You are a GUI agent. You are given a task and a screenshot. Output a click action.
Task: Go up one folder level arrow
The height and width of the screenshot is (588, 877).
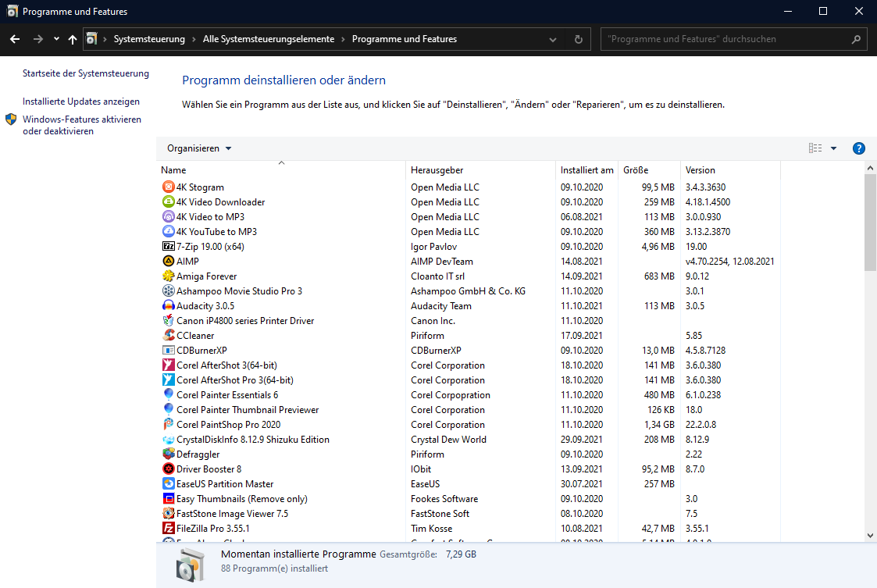coord(73,39)
